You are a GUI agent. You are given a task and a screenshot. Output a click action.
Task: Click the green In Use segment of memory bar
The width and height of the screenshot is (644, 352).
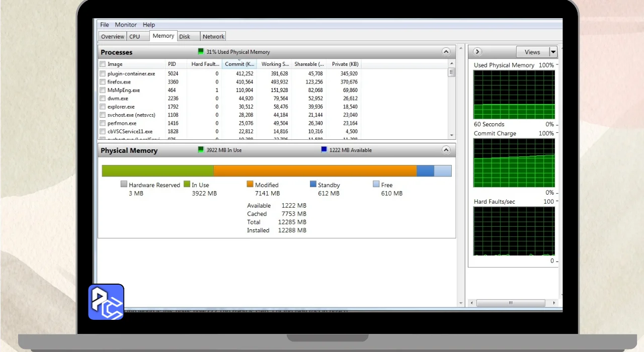pyautogui.click(x=158, y=171)
